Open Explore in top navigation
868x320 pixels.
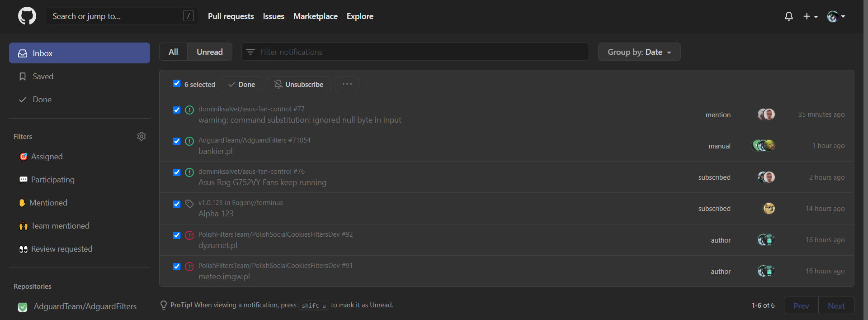pos(360,16)
